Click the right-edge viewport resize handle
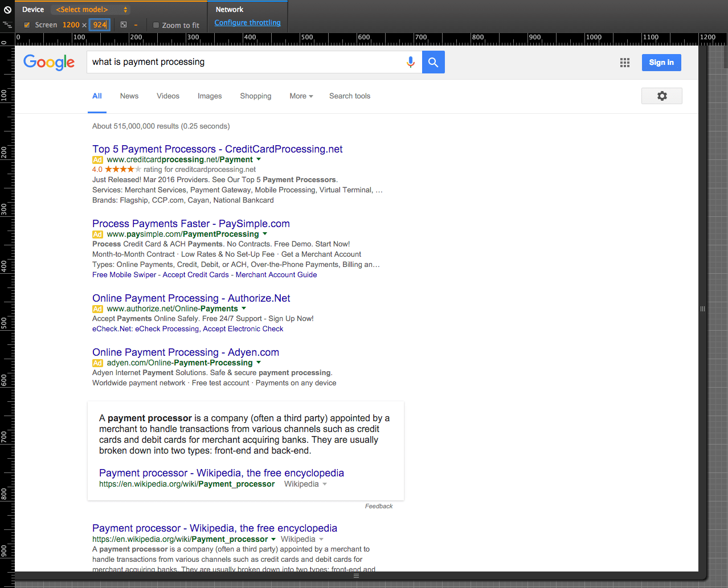This screenshot has width=728, height=588. (702, 309)
